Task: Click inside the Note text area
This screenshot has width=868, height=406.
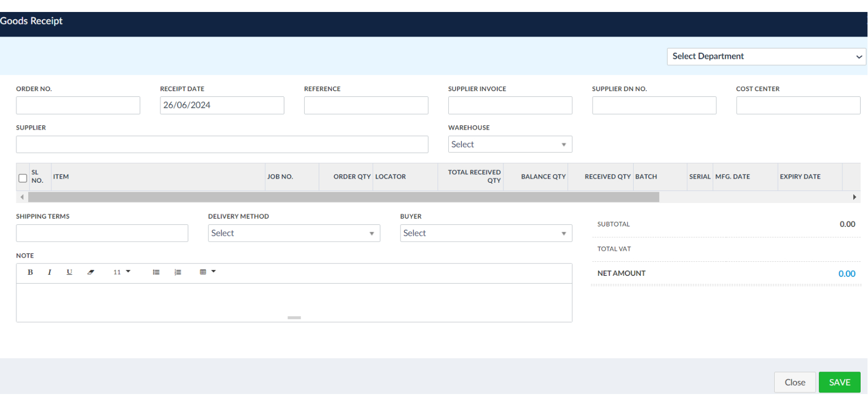Action: (294, 299)
